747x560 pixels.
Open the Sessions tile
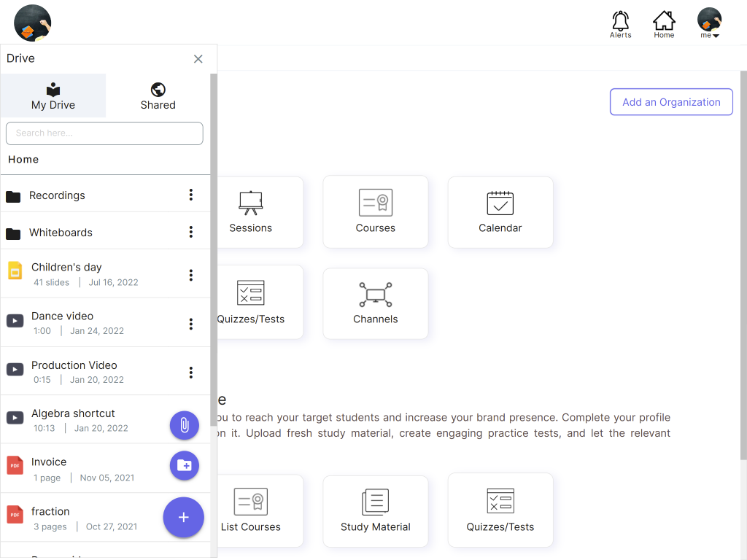click(250, 211)
